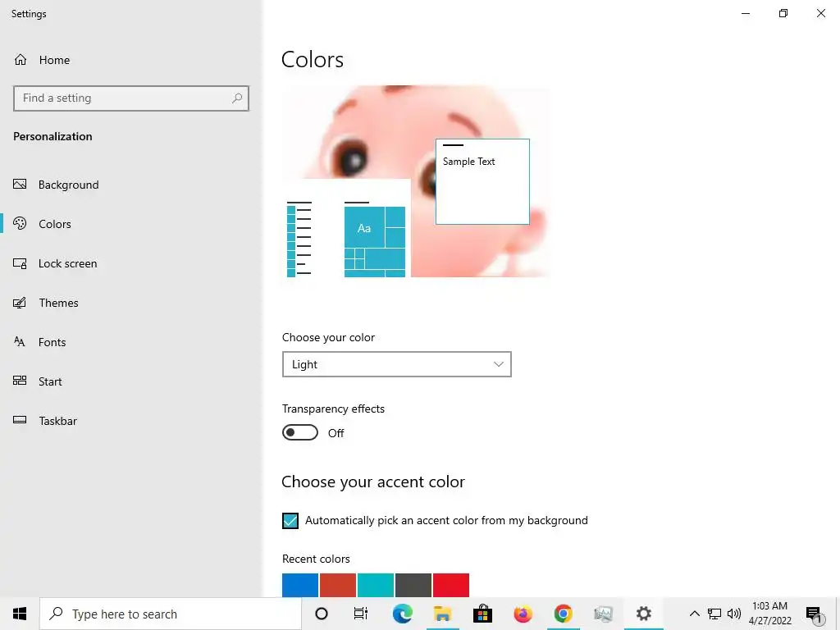The image size is (840, 630).
Task: Open Microsoft Store from the taskbar
Action: coord(482,614)
